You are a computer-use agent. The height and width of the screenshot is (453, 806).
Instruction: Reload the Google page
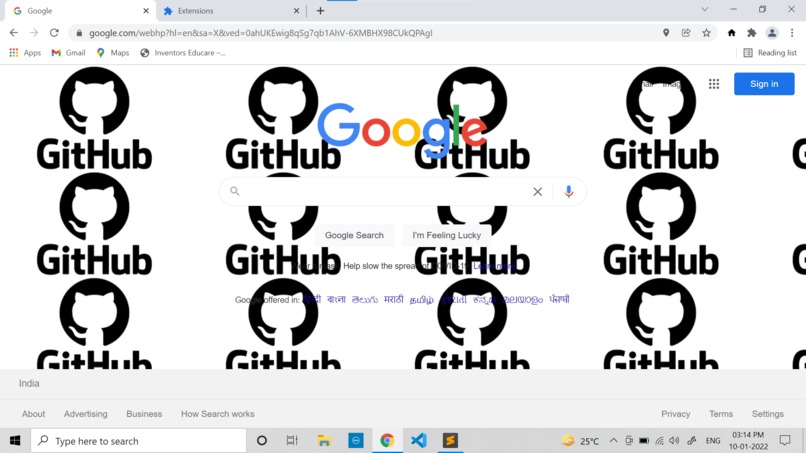pos(54,33)
